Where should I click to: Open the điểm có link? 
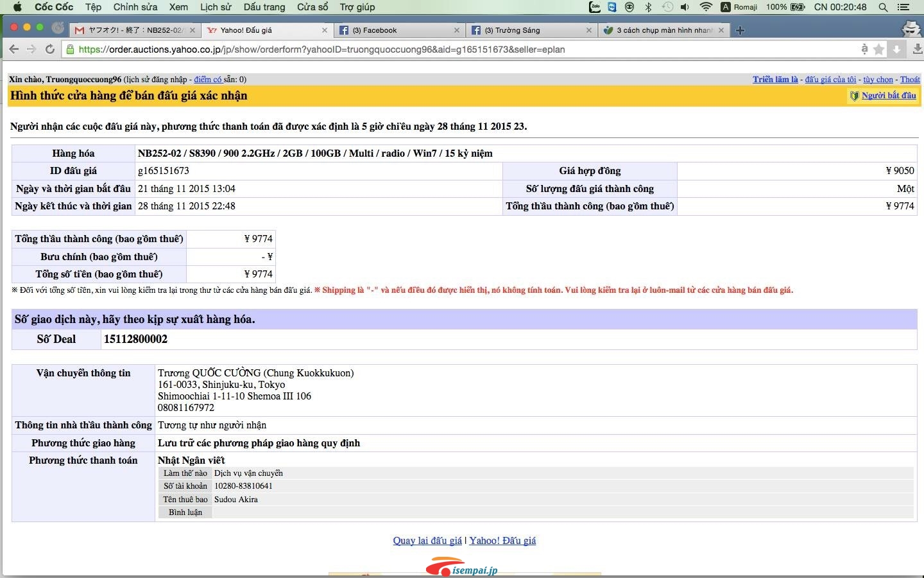point(208,80)
